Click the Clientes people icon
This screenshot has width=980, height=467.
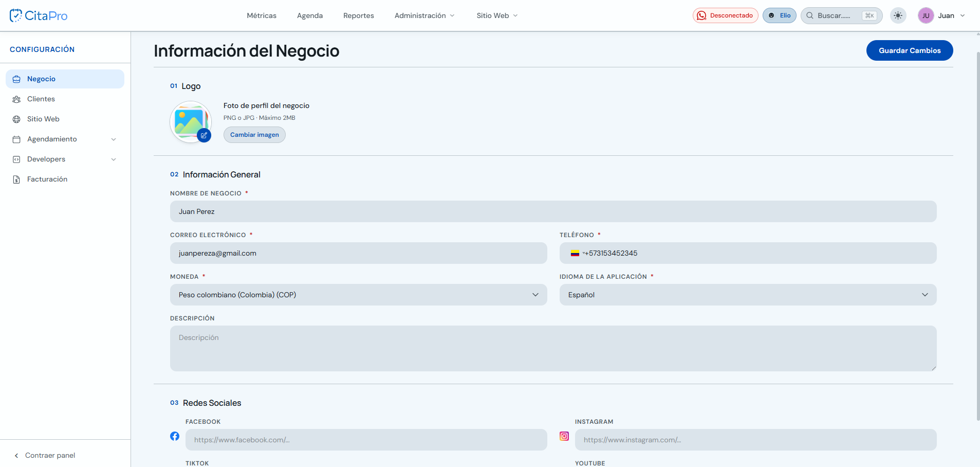coord(16,99)
